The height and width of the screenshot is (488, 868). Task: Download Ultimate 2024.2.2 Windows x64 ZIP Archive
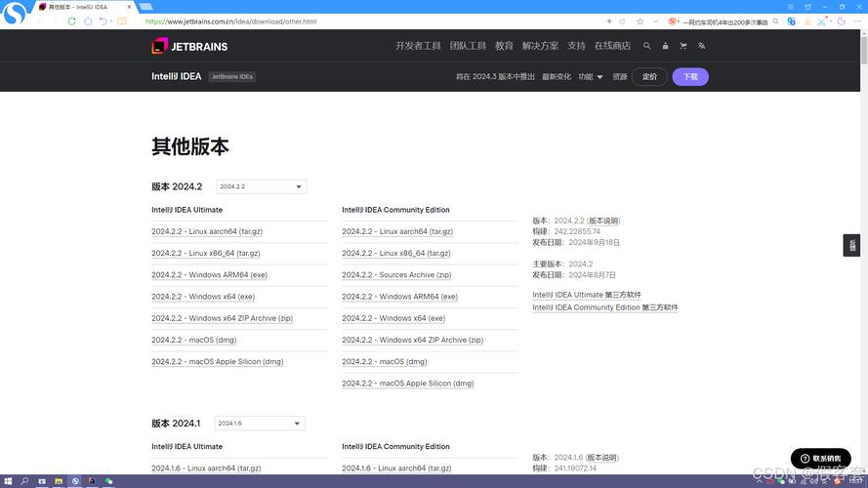pyautogui.click(x=222, y=318)
